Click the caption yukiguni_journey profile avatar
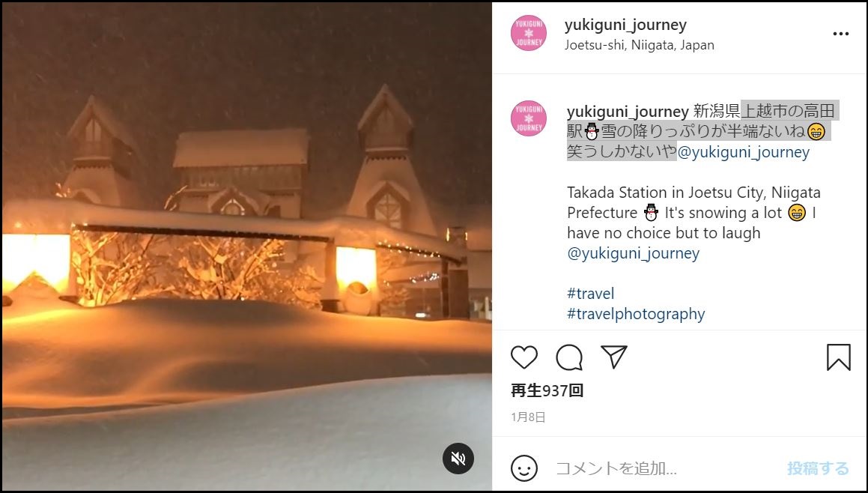Screen dimensions: 868x493 point(529,118)
